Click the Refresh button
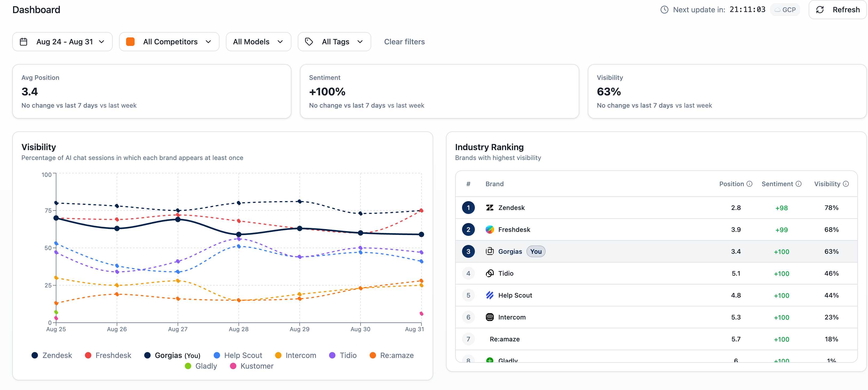 [838, 10]
